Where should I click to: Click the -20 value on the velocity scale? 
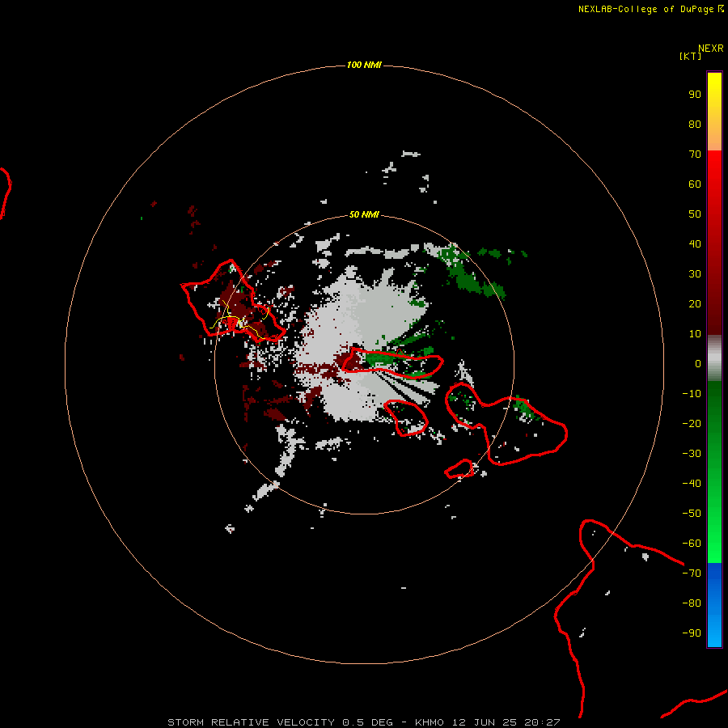692,424
